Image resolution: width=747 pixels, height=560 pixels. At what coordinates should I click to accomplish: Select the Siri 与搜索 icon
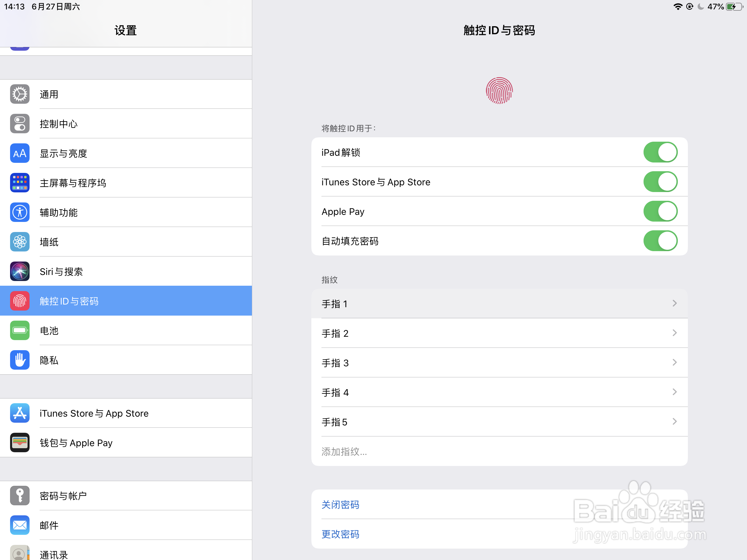point(19,271)
